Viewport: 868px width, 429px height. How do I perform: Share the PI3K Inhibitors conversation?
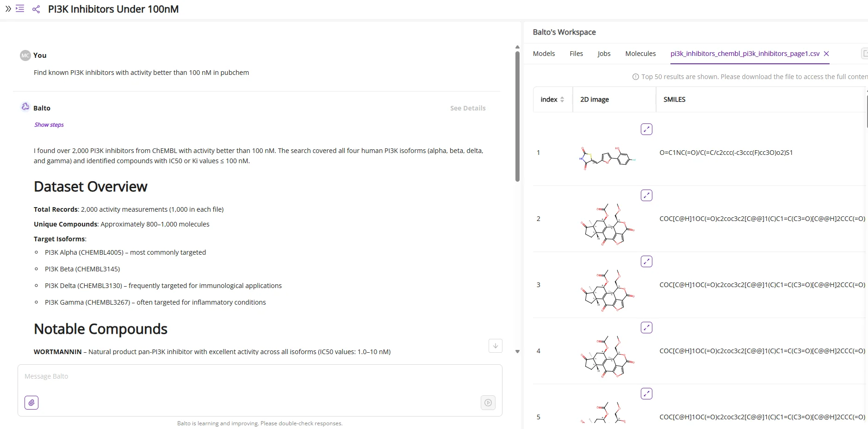pos(36,9)
